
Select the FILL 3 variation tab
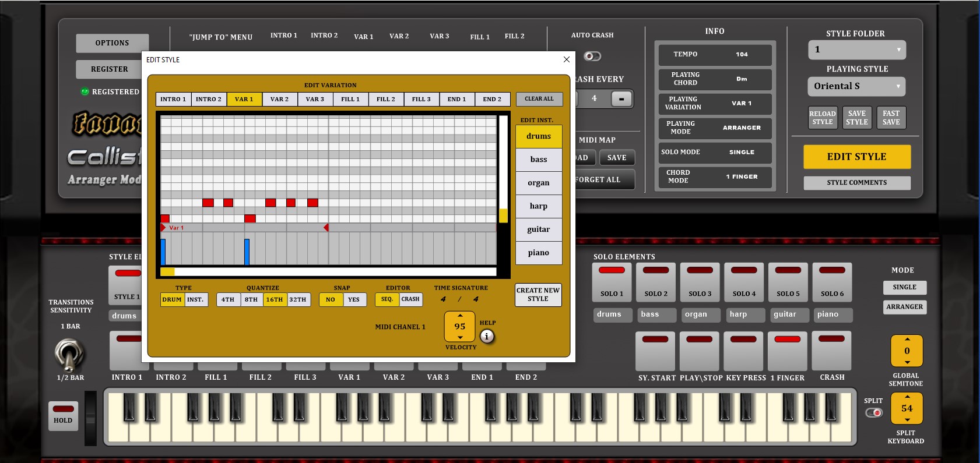(x=421, y=100)
